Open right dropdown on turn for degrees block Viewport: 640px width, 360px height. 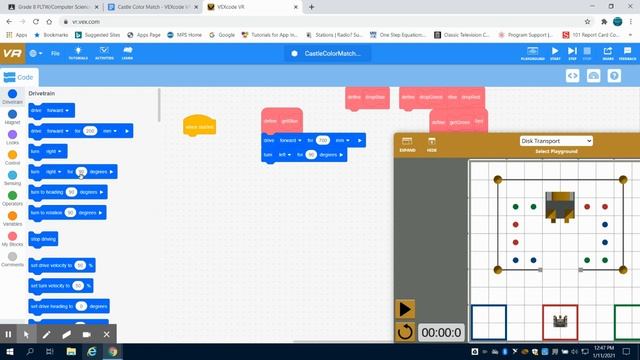point(53,172)
